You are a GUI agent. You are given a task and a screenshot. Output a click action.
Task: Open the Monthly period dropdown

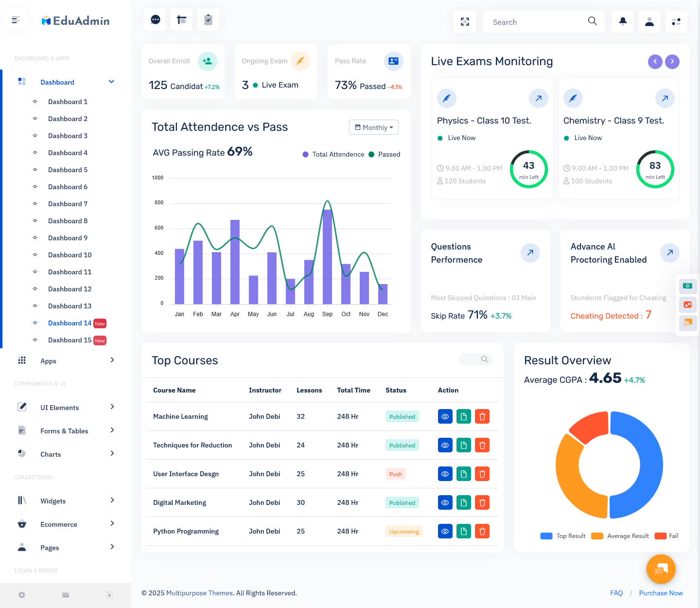pos(374,127)
